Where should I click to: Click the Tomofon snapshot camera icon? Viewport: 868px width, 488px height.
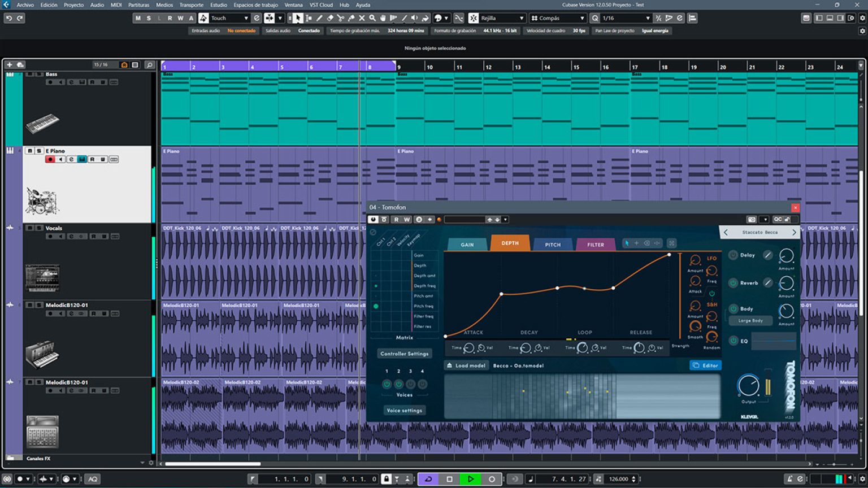click(x=752, y=219)
